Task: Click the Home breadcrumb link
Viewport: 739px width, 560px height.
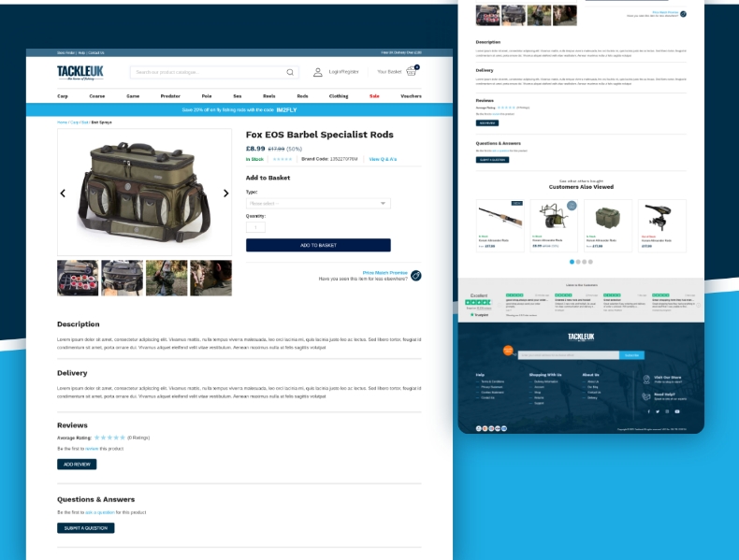Action: pos(62,122)
